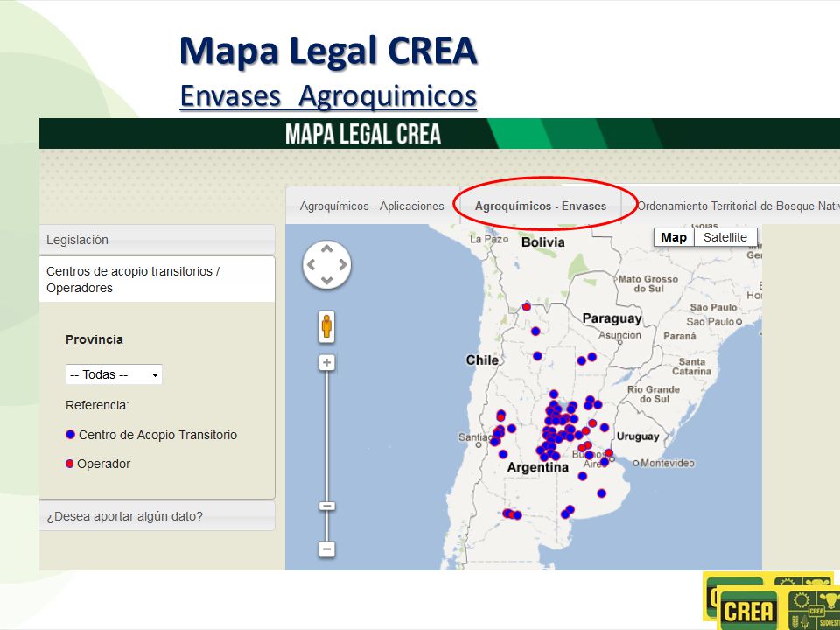Screen dimensions: 840x630
Task: Pan the map down with arrow control
Action: (326, 280)
